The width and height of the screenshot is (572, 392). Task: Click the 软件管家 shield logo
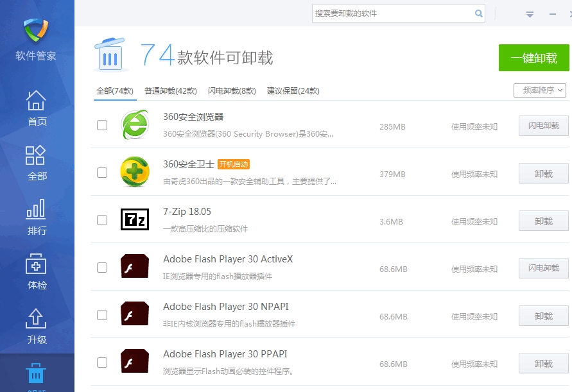(x=36, y=30)
